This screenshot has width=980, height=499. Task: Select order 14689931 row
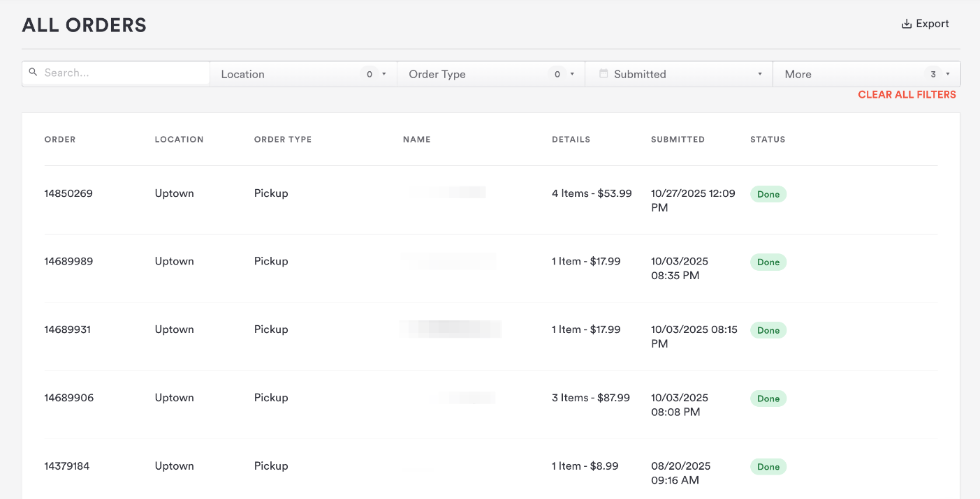[x=68, y=329]
